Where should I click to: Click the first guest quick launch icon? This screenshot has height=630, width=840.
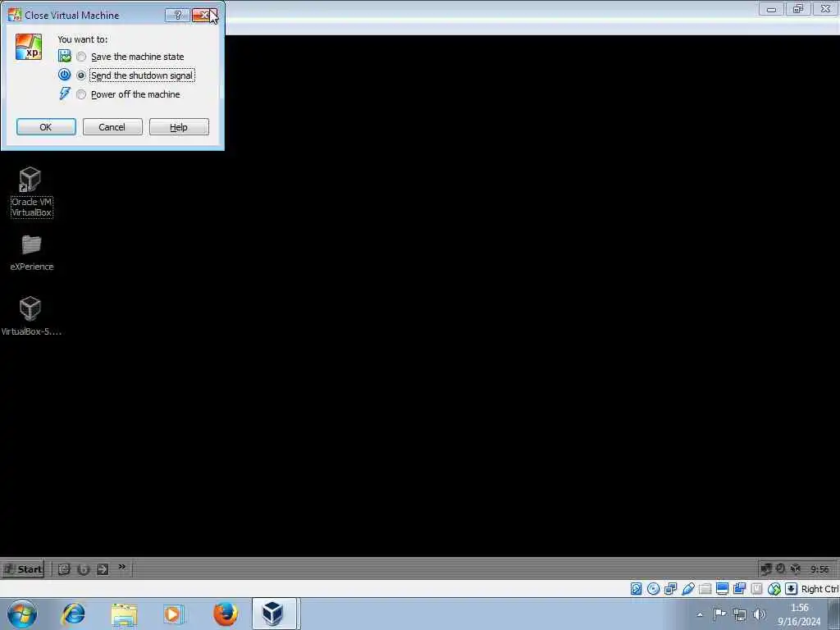64,569
